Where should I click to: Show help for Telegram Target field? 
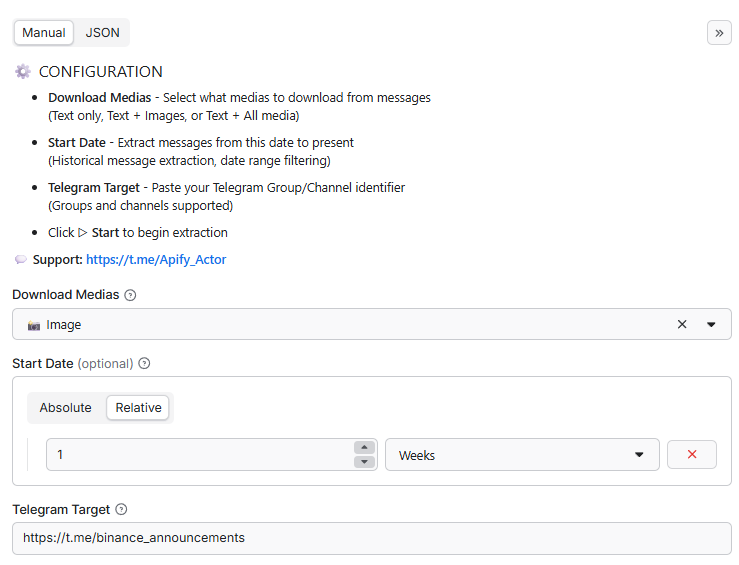(x=121, y=509)
